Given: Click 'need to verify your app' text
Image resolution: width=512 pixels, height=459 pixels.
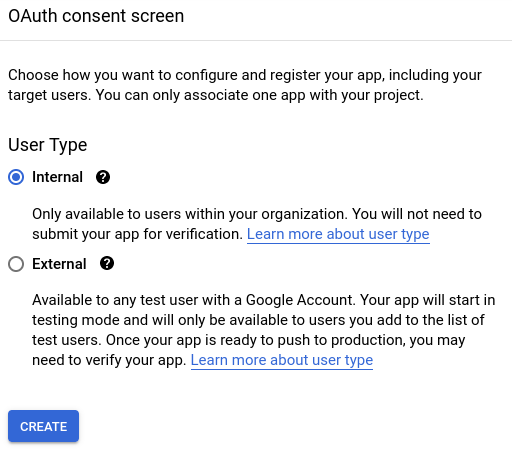Looking at the screenshot, I should (109, 360).
